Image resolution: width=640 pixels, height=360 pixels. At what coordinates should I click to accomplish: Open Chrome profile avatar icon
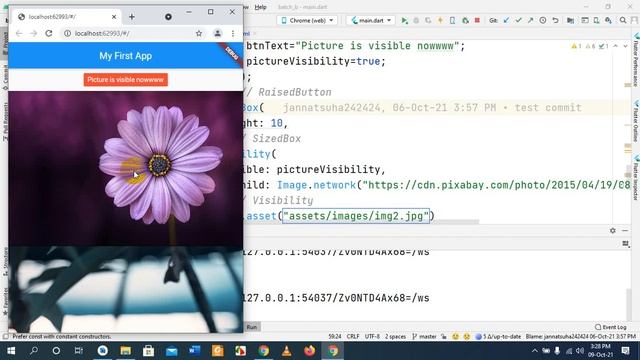tap(218, 33)
